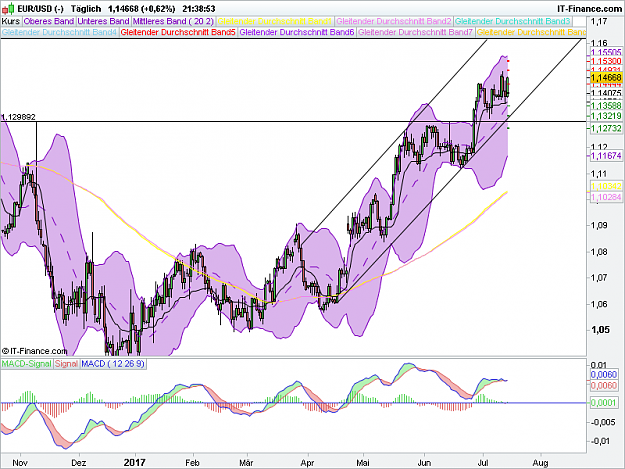This screenshot has width=625, height=469.
Task: Open the IT-Finance.com link at top right
Action: (x=589, y=8)
